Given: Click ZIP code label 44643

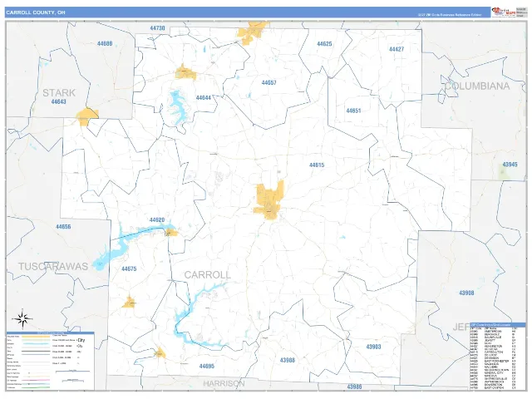Looking at the screenshot, I should [59, 101].
